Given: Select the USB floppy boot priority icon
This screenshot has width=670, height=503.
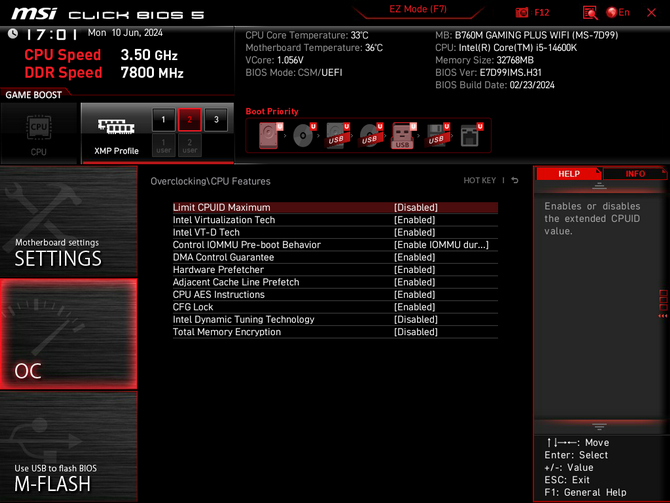Looking at the screenshot, I should point(437,135).
